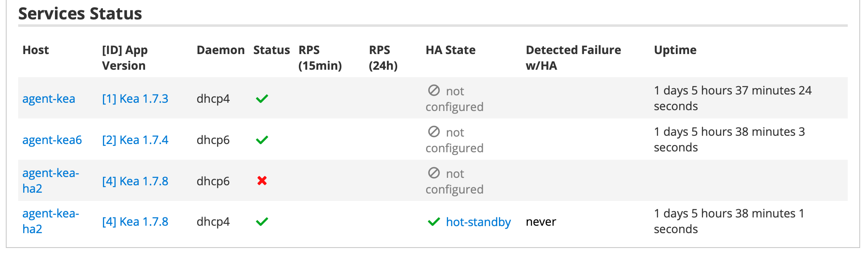Open agent-kea-ha2 host link in dhcp6 row
The image size is (868, 255).
pos(50,181)
